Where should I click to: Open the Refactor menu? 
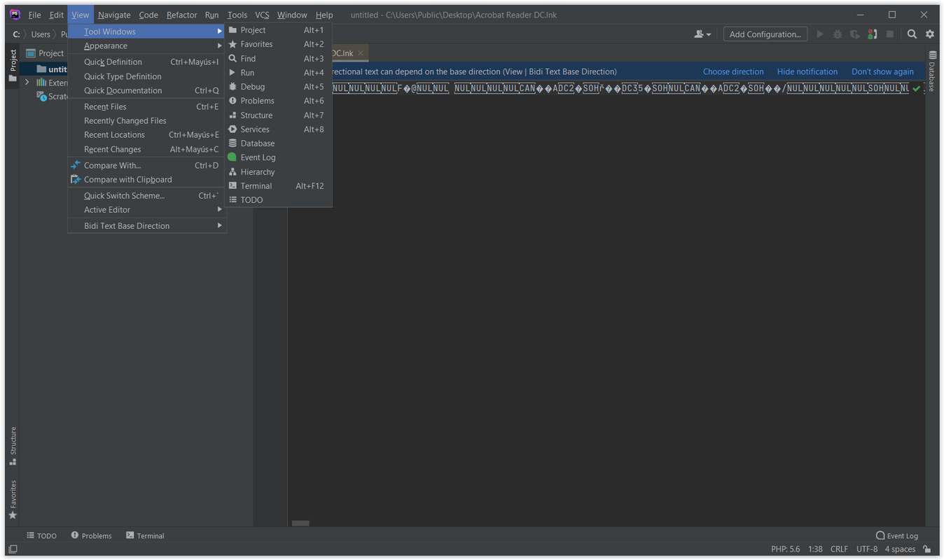tap(181, 15)
